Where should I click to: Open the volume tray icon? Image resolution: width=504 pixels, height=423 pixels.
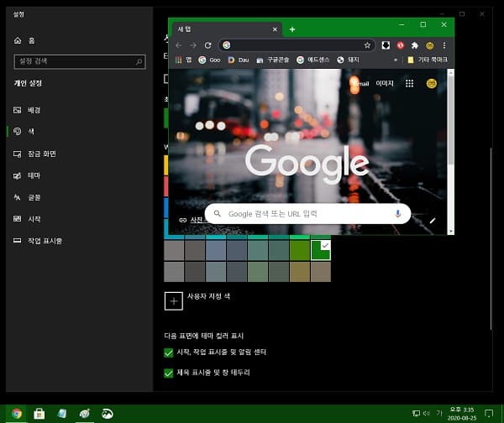point(427,414)
